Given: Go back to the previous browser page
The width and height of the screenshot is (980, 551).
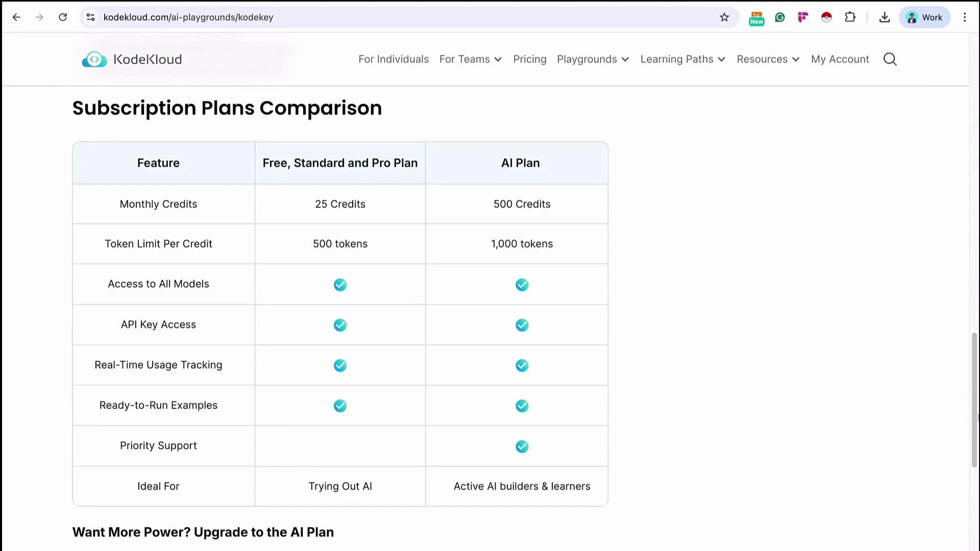Looking at the screenshot, I should point(16,17).
